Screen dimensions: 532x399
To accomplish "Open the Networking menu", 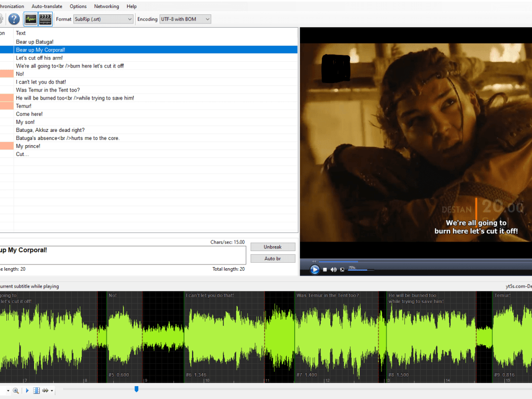I will tap(106, 6).
